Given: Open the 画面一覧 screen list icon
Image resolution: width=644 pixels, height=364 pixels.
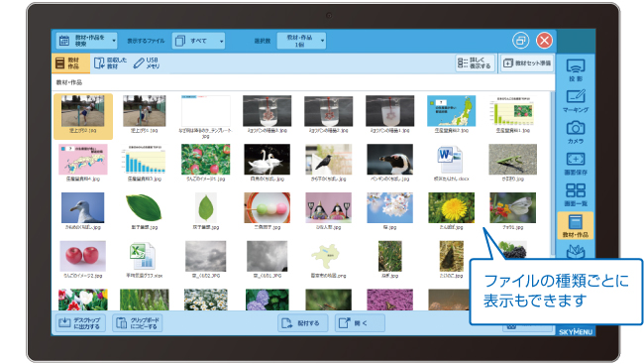Looking at the screenshot, I should [576, 195].
